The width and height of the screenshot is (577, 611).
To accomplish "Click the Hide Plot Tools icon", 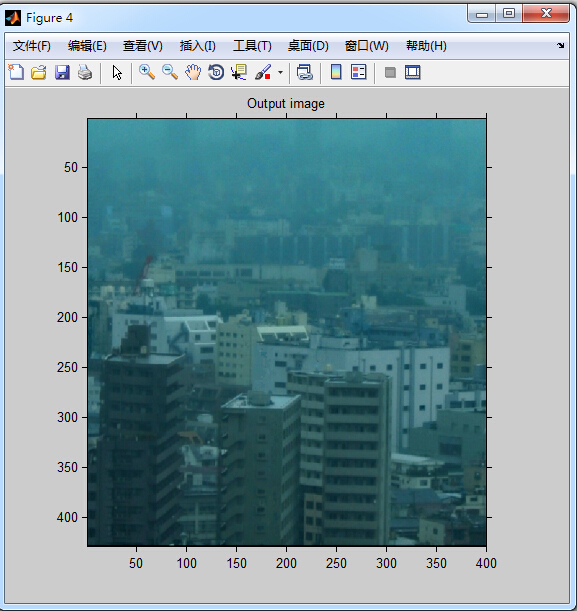I will tap(390, 72).
